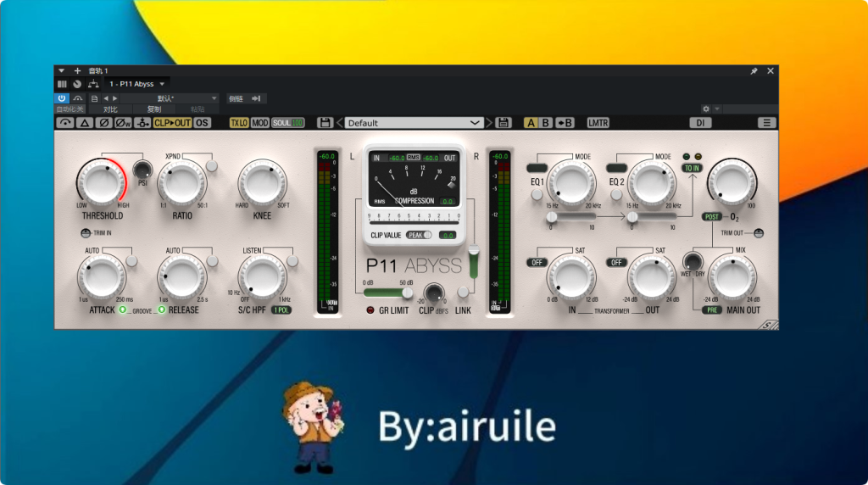
Task: Toggle the LMTR limiter button
Action: 598,123
